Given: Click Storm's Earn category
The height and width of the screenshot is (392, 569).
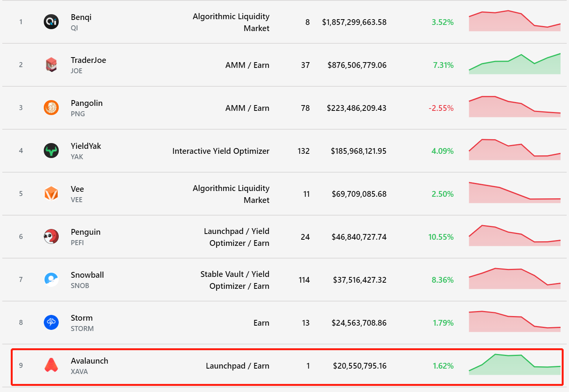Looking at the screenshot, I should click(261, 323).
